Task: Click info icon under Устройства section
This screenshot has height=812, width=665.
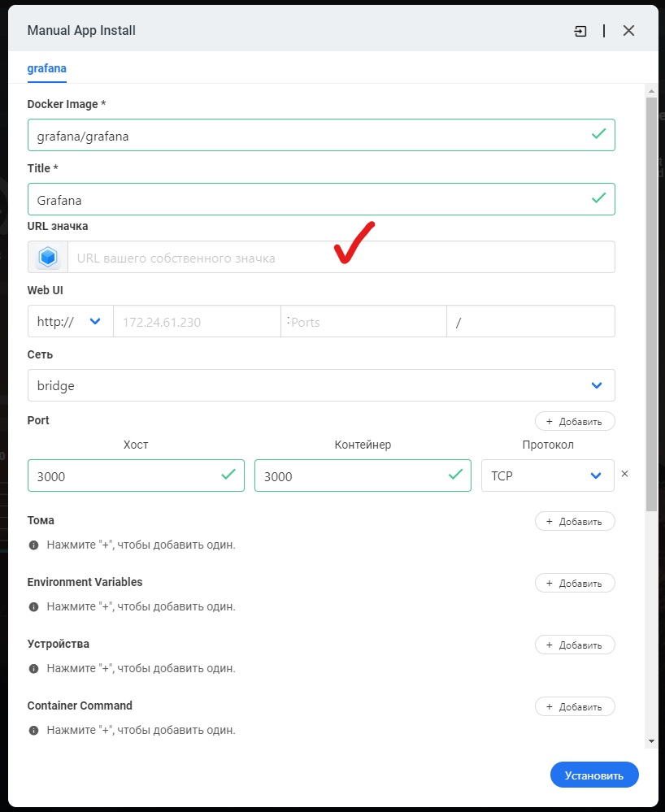Action: 34,669
